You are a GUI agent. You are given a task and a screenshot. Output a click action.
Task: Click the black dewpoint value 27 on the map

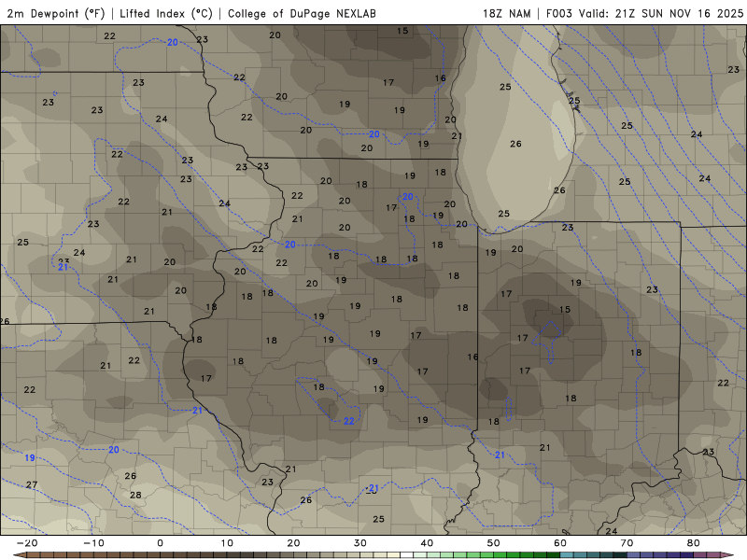pos(32,484)
